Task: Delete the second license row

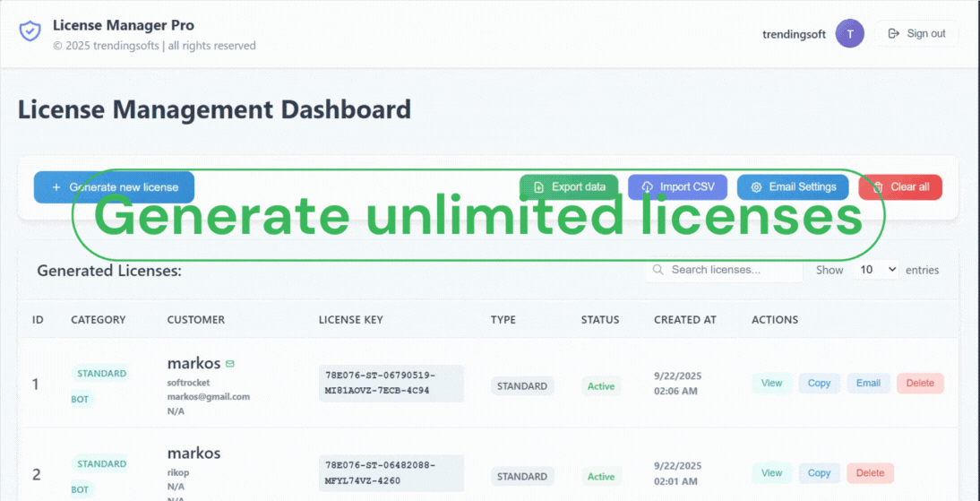Action: click(x=869, y=473)
